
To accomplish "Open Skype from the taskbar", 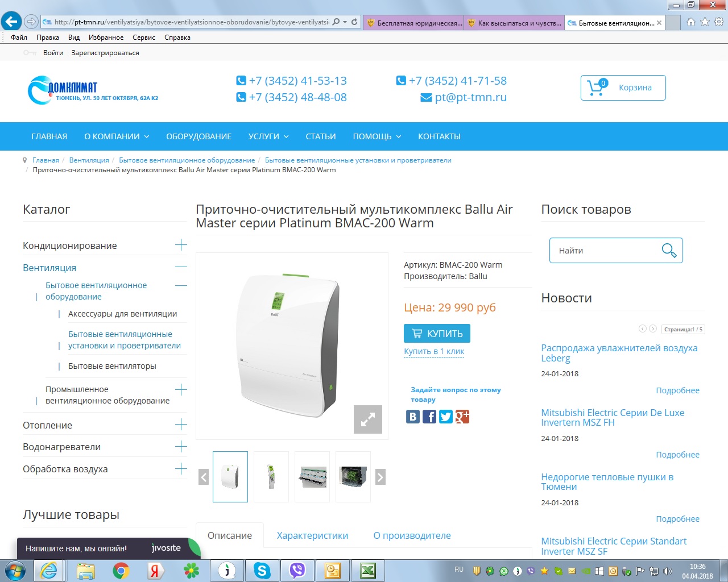I will (262, 570).
